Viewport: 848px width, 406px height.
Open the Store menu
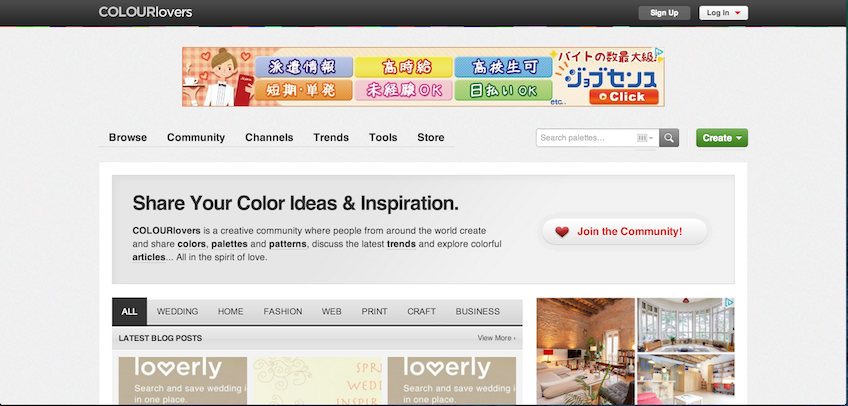tap(430, 137)
